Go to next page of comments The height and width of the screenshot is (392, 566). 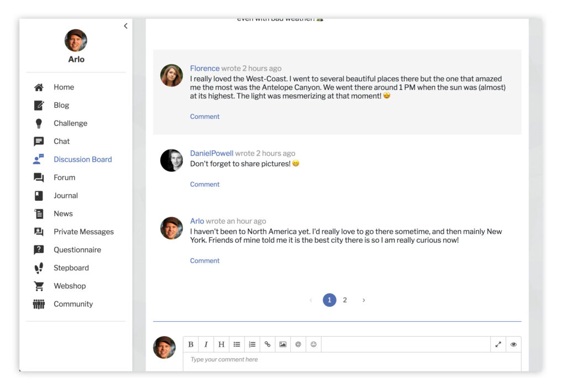coord(363,300)
